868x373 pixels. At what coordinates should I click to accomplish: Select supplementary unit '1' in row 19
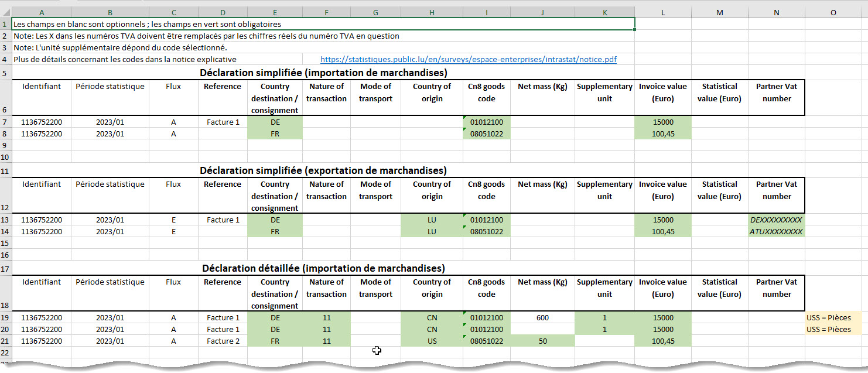coord(604,318)
